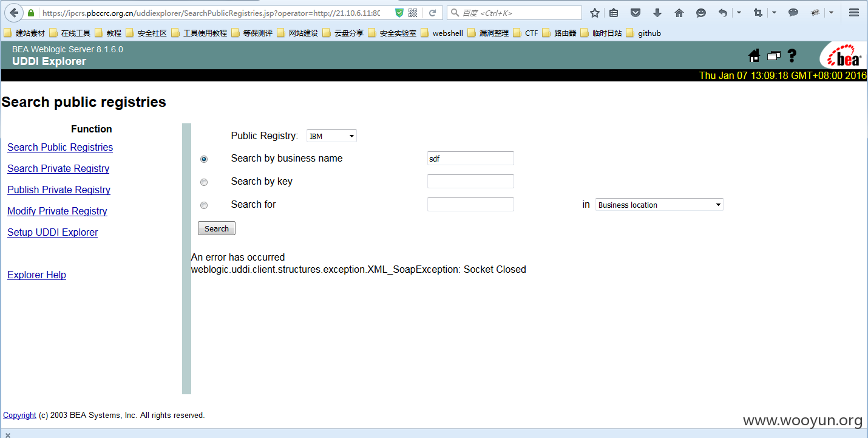Open 漏洞整理 bookmark folder
The height and width of the screenshot is (438, 868).
488,33
